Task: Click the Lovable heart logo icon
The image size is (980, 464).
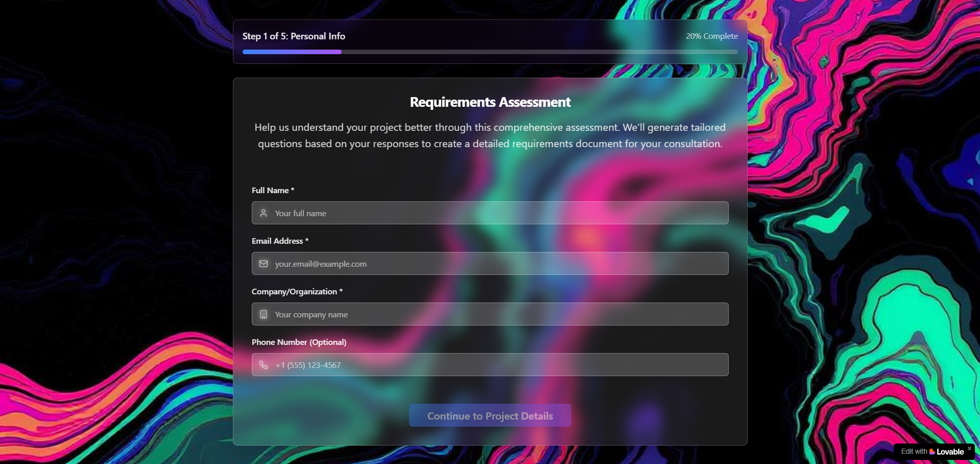Action: [932, 452]
